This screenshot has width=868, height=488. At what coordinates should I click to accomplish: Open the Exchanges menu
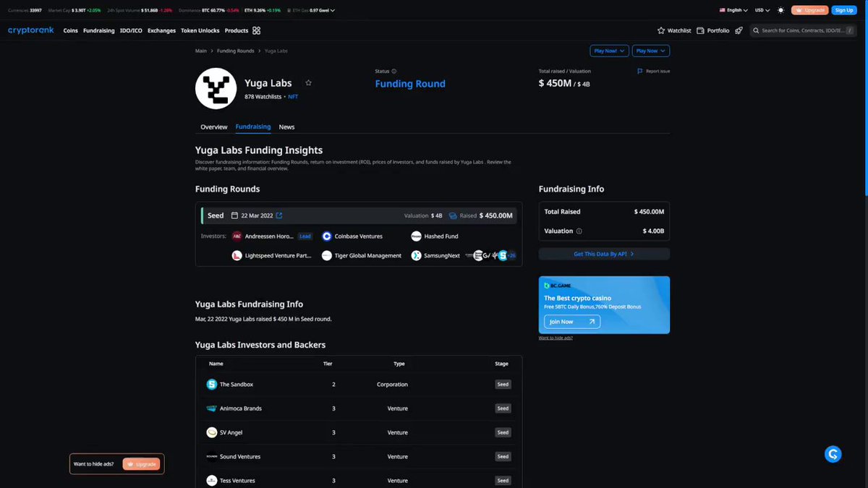pos(161,30)
